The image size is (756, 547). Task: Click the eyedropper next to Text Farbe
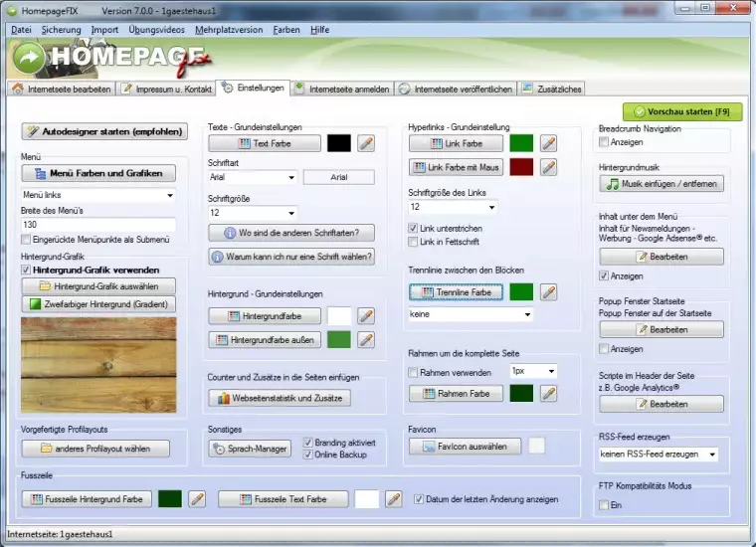pyautogui.click(x=366, y=143)
